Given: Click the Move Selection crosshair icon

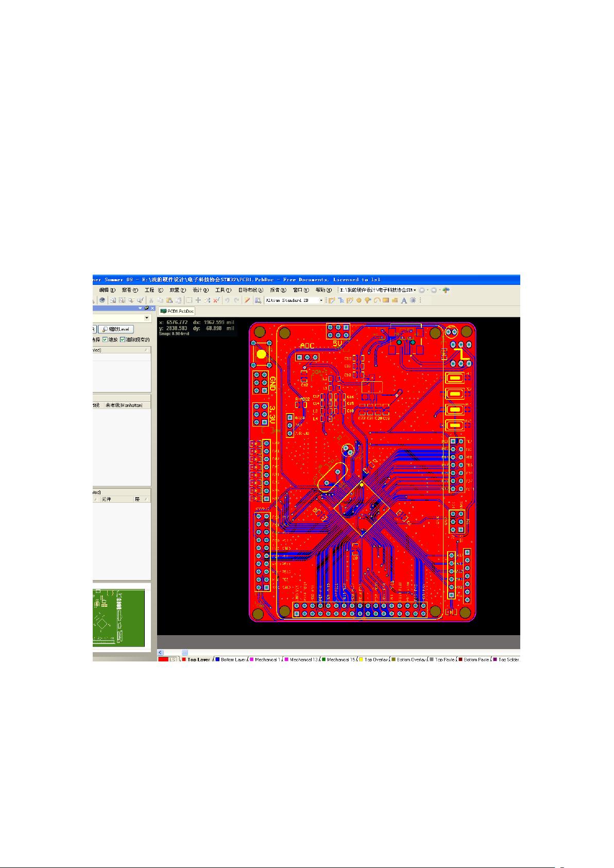Looking at the screenshot, I should coord(198,300).
